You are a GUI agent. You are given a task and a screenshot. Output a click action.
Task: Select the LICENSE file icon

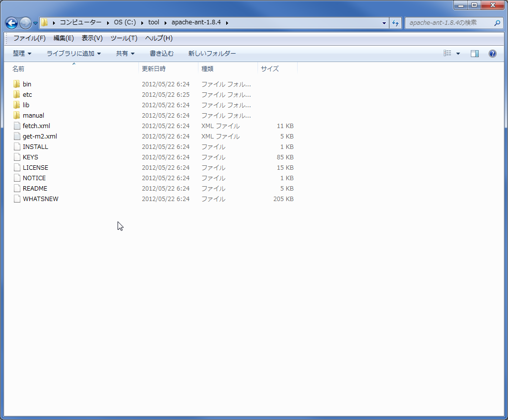click(x=17, y=167)
